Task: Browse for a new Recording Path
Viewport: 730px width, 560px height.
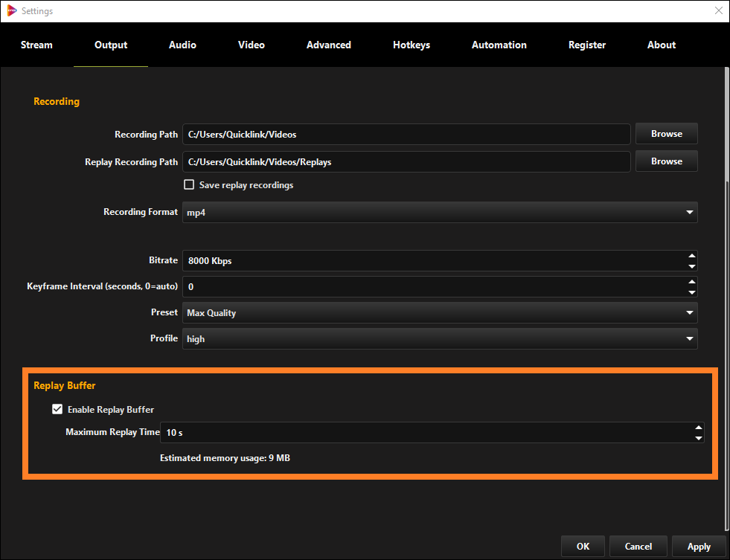Action: pos(666,134)
